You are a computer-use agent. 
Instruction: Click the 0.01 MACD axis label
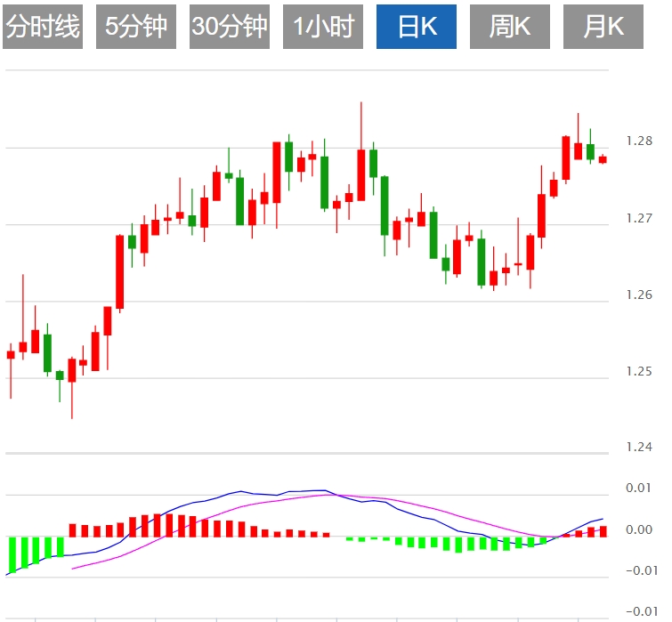coord(638,488)
